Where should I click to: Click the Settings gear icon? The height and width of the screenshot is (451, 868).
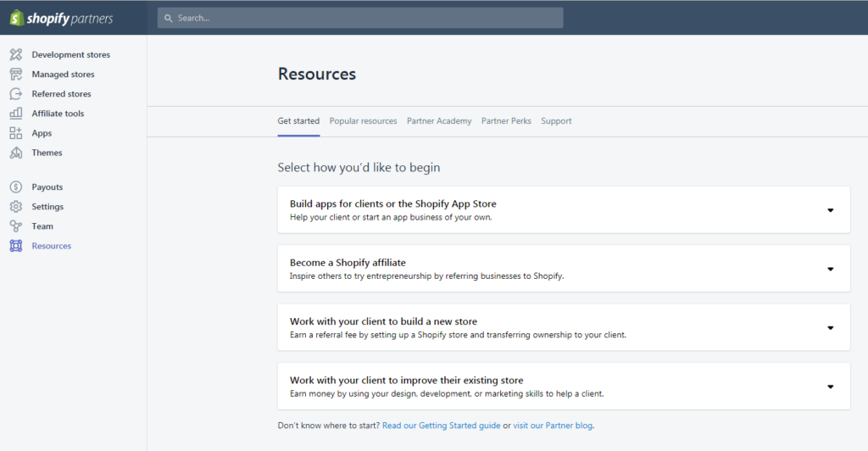point(16,206)
